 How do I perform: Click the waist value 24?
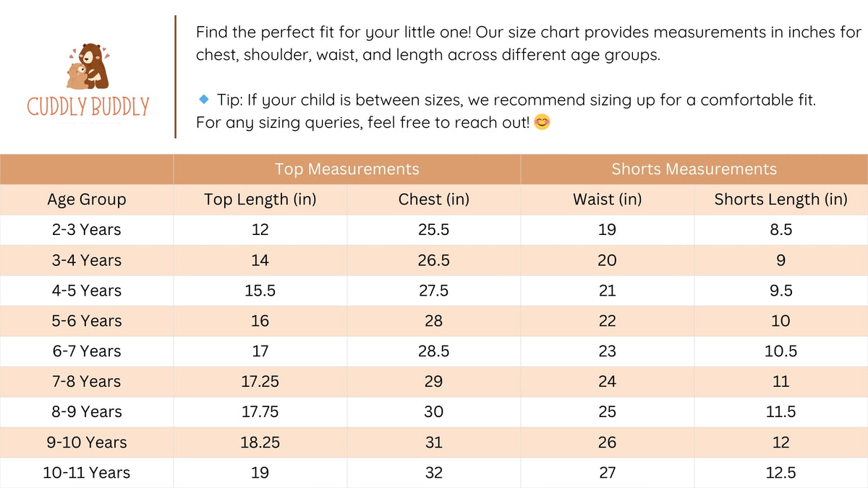click(x=608, y=382)
